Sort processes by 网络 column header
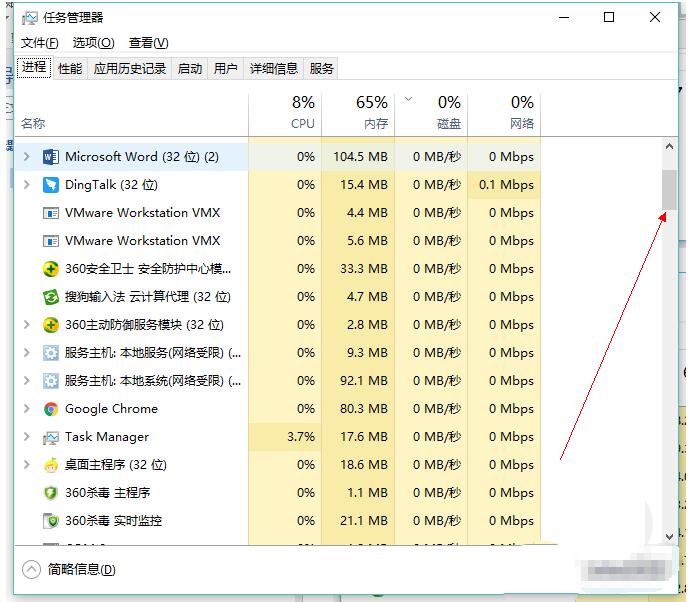The height and width of the screenshot is (602, 690). pyautogui.click(x=504, y=115)
